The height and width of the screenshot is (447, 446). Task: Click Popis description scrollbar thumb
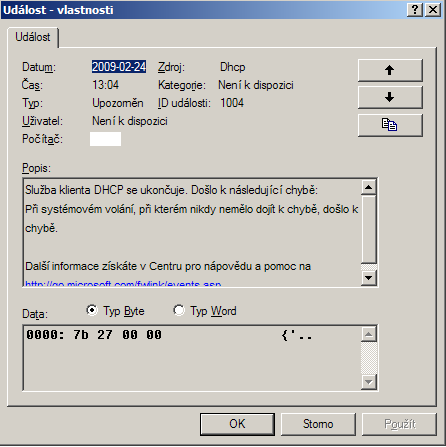369,229
